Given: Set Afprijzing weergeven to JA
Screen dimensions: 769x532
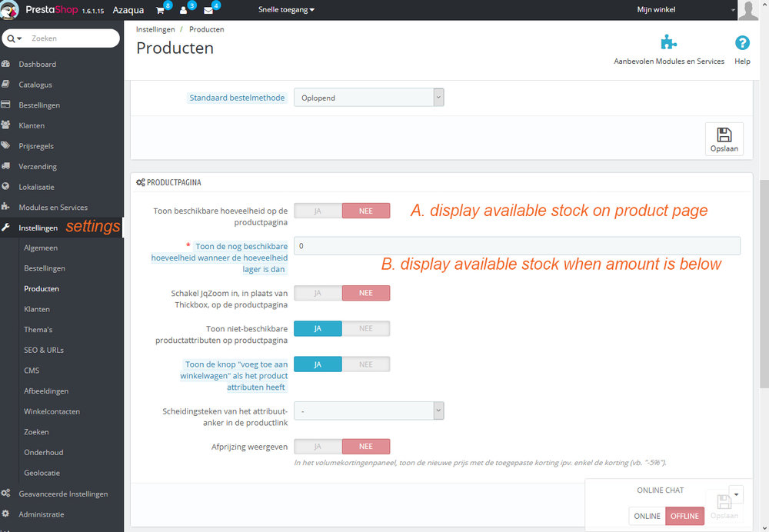Looking at the screenshot, I should (x=318, y=447).
